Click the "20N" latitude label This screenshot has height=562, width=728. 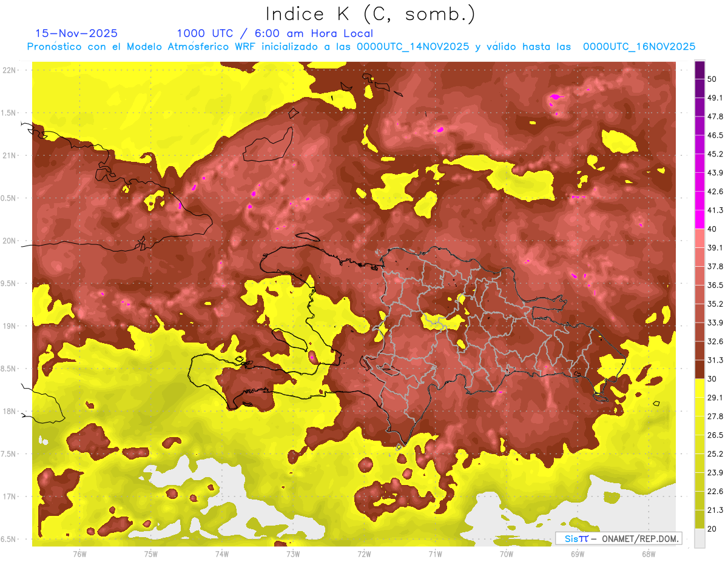[9, 241]
